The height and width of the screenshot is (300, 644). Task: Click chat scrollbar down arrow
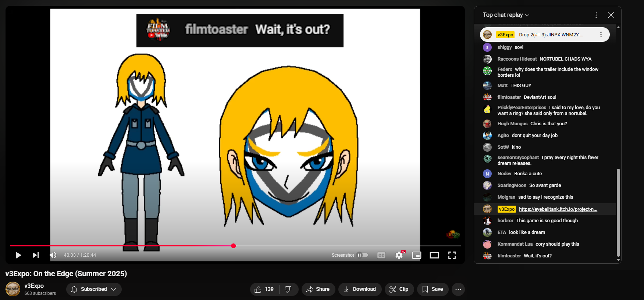(x=619, y=260)
